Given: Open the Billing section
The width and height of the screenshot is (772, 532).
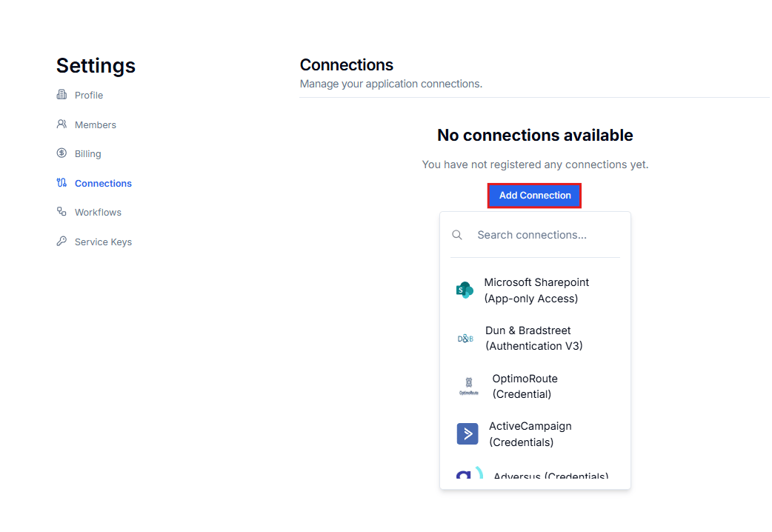Looking at the screenshot, I should 87,153.
